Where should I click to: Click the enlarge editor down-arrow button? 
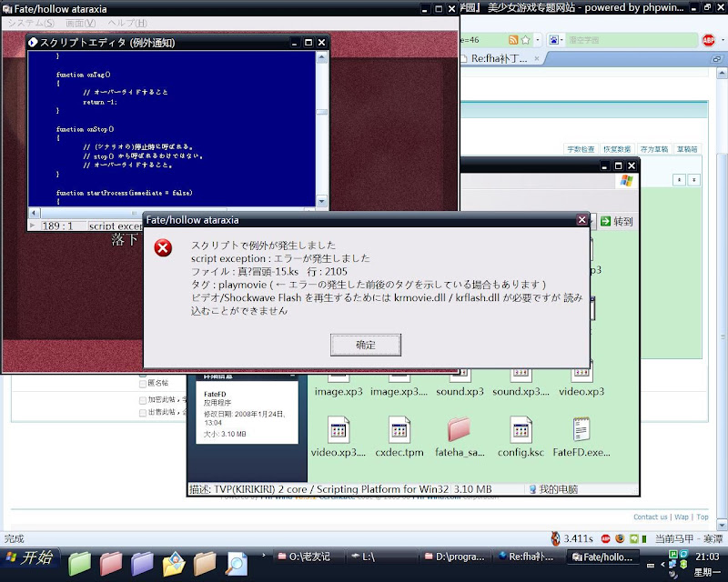tap(694, 180)
